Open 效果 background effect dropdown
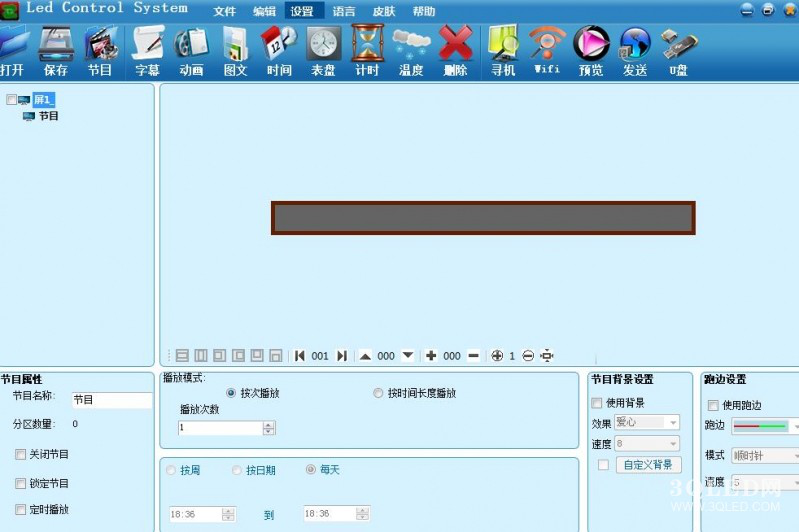 tap(647, 422)
